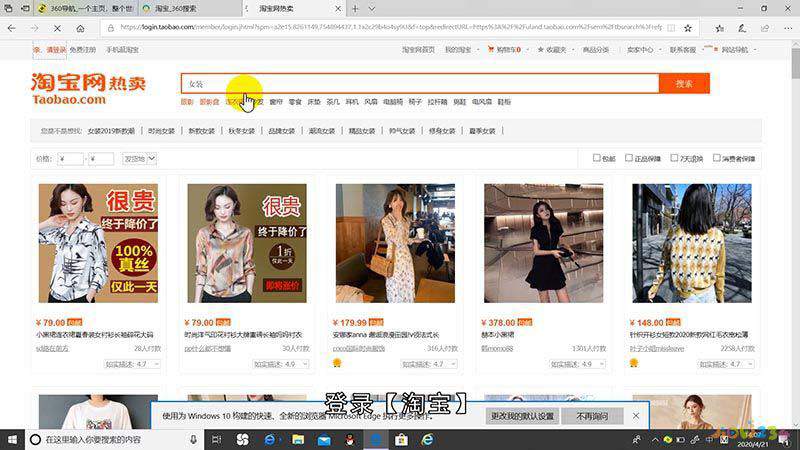Open 收藏夹 favorites in the top menu
Viewport: 800px width, 450px height.
pyautogui.click(x=556, y=49)
